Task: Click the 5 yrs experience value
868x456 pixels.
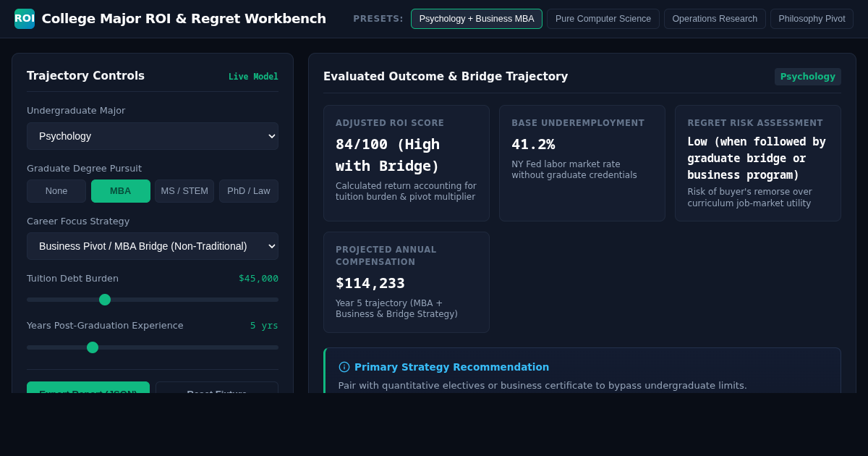Action: click(264, 326)
